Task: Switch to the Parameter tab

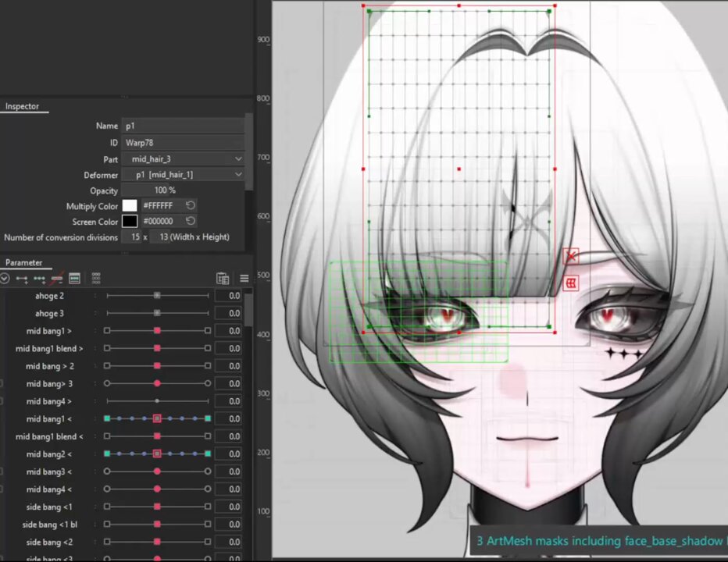Action: [23, 263]
